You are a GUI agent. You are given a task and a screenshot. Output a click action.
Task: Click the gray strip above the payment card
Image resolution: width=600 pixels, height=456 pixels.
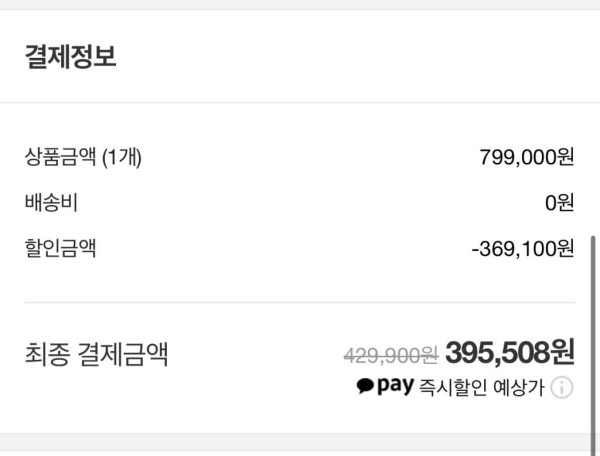click(x=300, y=4)
